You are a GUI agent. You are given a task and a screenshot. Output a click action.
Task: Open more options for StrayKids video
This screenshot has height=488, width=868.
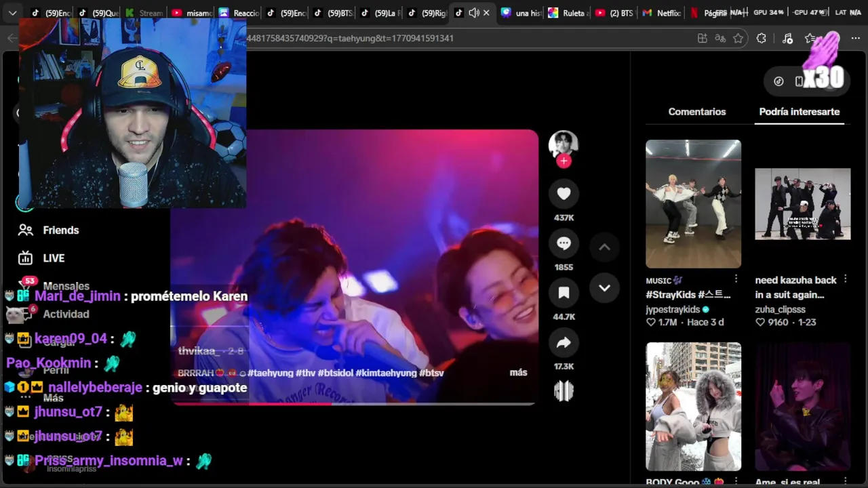736,279
